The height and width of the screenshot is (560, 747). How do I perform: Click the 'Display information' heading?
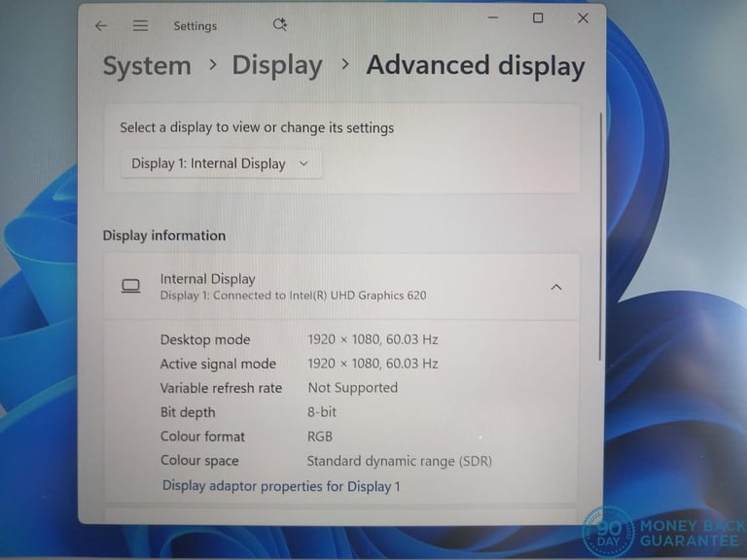(163, 235)
